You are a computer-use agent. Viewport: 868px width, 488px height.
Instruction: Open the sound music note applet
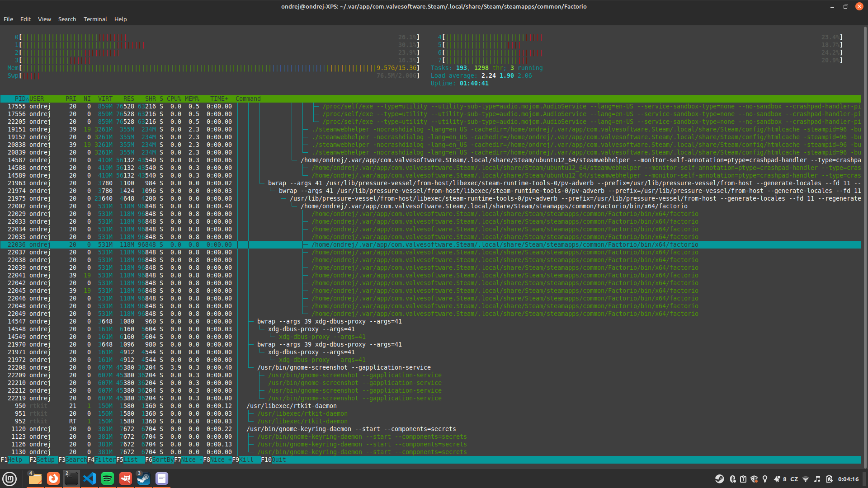(817, 479)
